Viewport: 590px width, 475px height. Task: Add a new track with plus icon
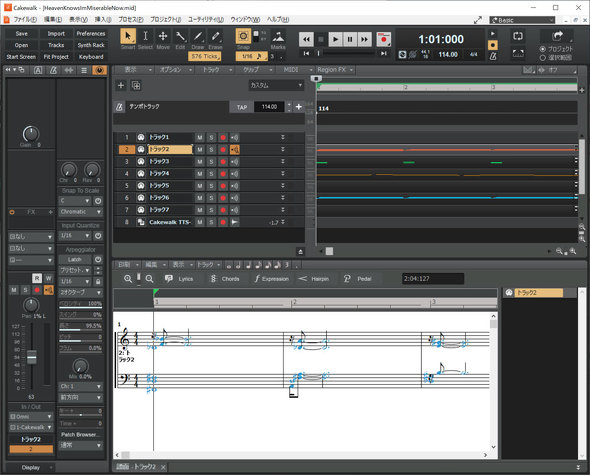point(121,85)
